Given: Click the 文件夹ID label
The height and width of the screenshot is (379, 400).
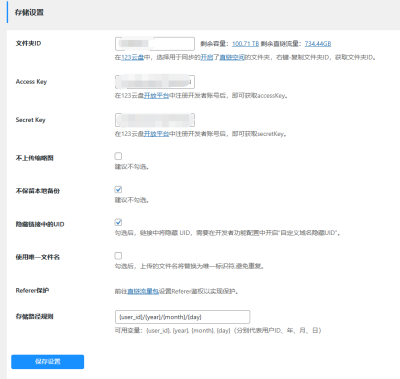Looking at the screenshot, I should [x=28, y=43].
